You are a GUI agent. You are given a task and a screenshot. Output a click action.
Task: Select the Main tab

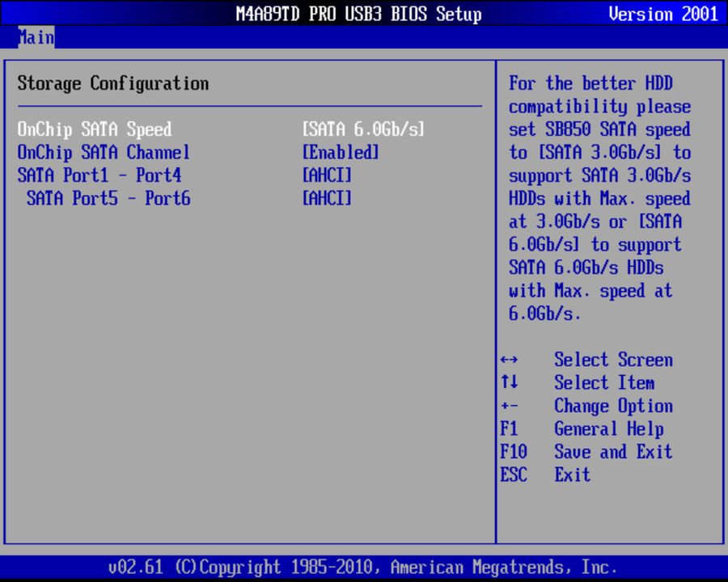pos(36,37)
